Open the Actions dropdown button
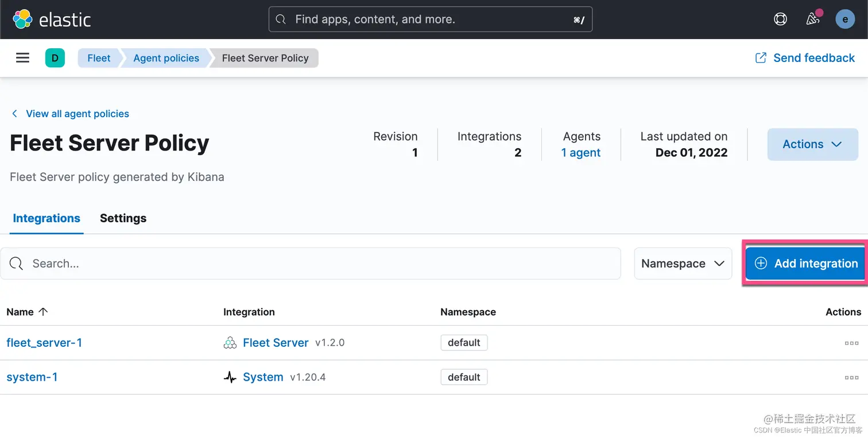Image resolution: width=868 pixels, height=437 pixels. pos(812,144)
